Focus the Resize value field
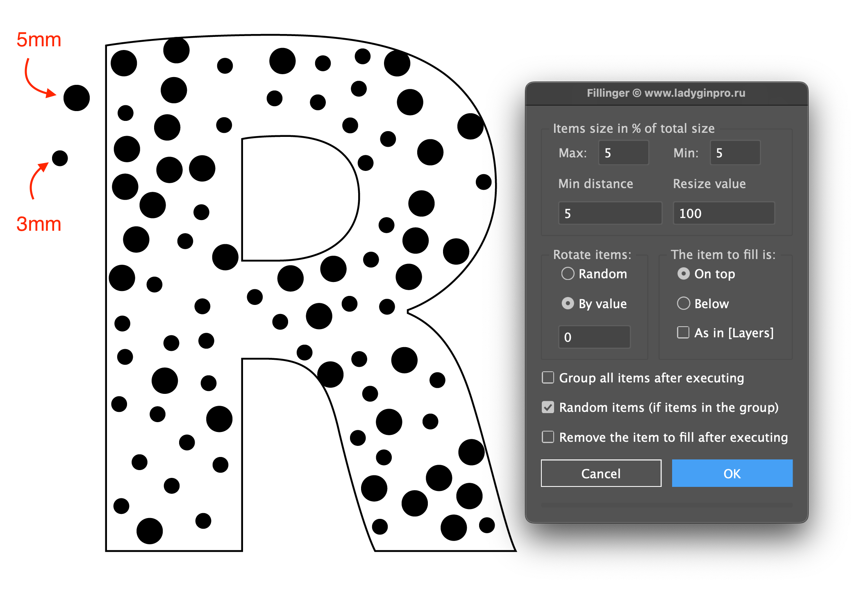Screen dimensions: 868x600 coord(723,213)
